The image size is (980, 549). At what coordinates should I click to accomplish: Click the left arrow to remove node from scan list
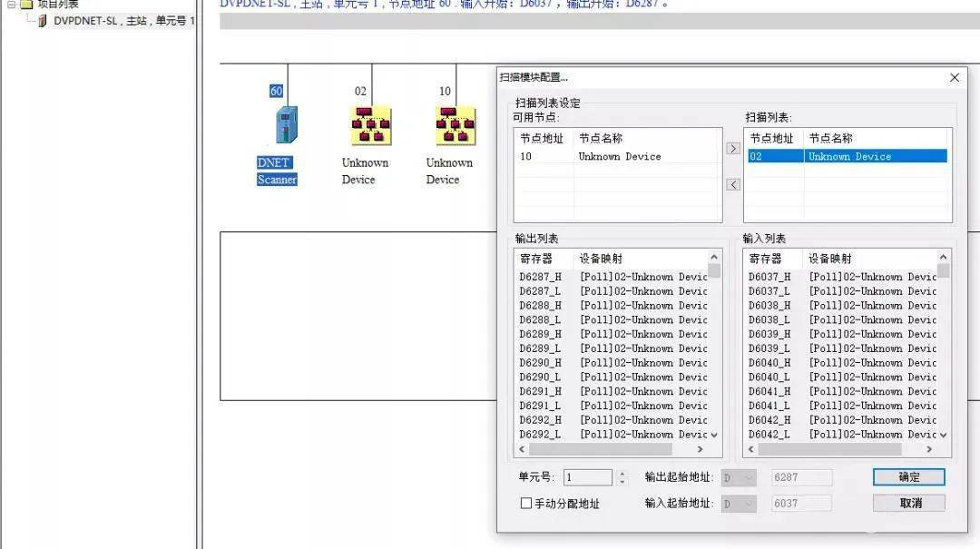pos(732,184)
